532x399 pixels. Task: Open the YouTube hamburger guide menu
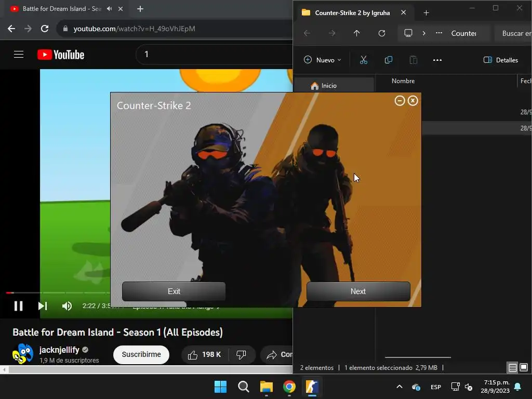click(19, 54)
